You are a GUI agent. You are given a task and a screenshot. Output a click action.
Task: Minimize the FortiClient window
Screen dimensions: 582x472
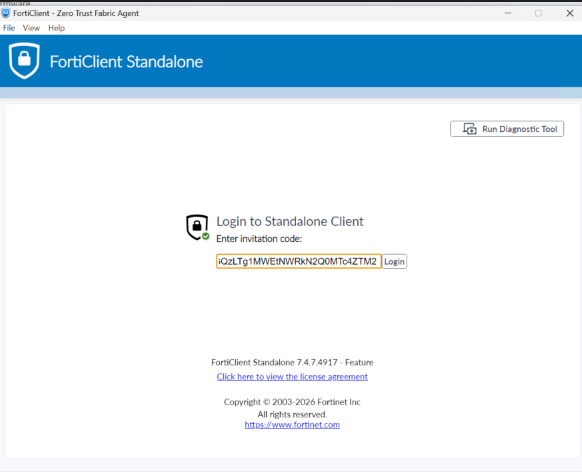coord(508,13)
